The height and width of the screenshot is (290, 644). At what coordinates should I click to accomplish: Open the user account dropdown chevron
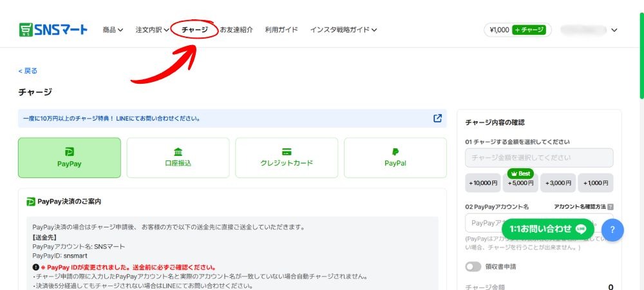614,30
